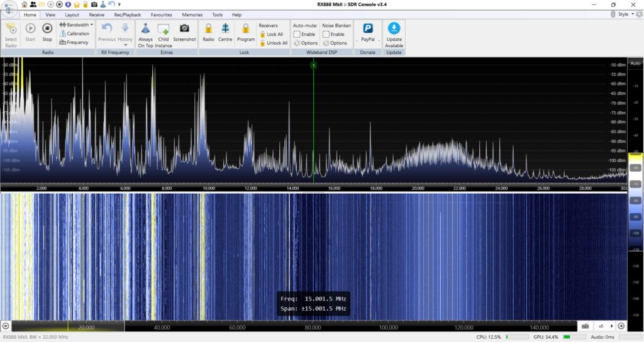Create a Child Instance
This screenshot has height=342, width=644.
164,35
